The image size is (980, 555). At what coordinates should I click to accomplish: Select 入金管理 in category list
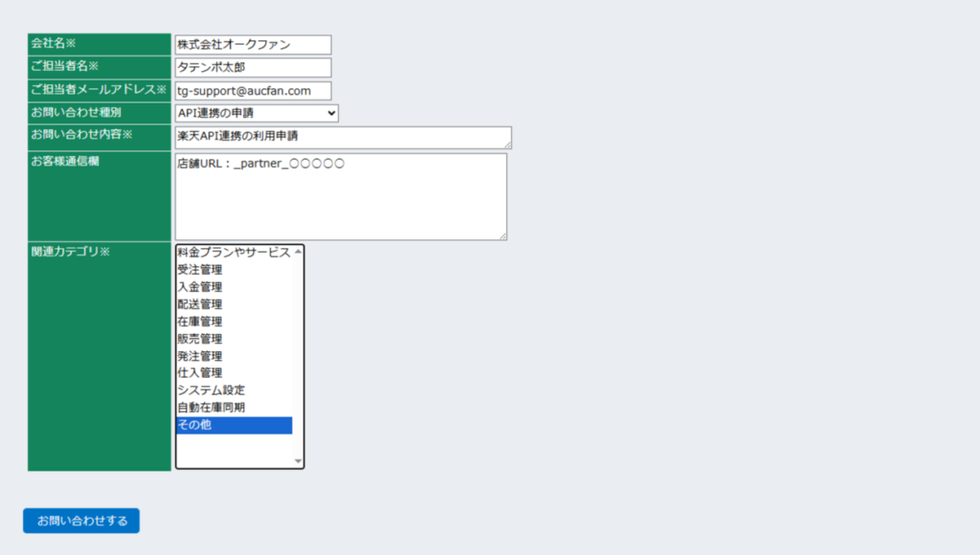234,287
